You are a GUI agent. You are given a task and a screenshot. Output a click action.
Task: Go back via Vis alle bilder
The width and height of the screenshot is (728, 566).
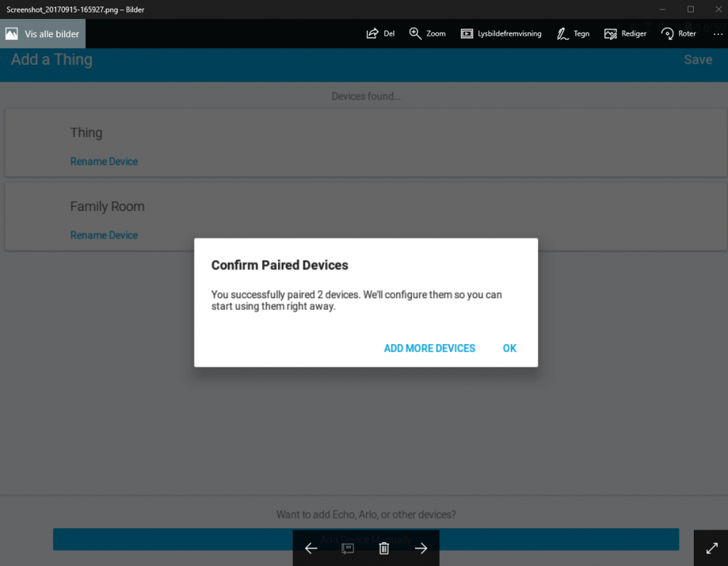43,33
